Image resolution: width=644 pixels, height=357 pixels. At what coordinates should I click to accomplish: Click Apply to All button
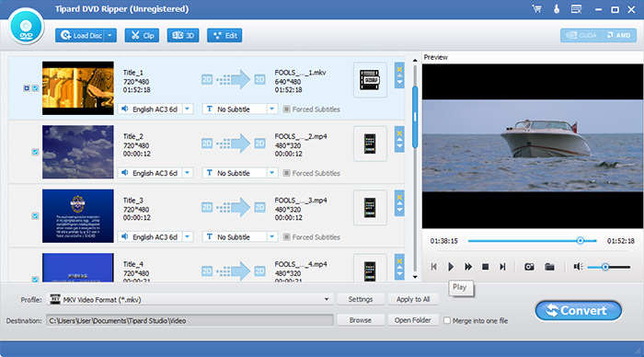click(413, 299)
